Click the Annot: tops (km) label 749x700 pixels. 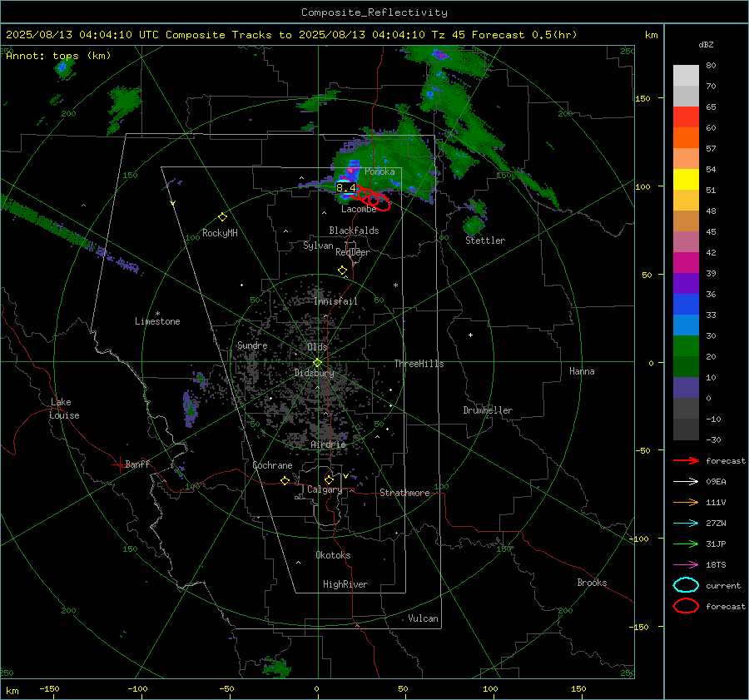[58, 56]
